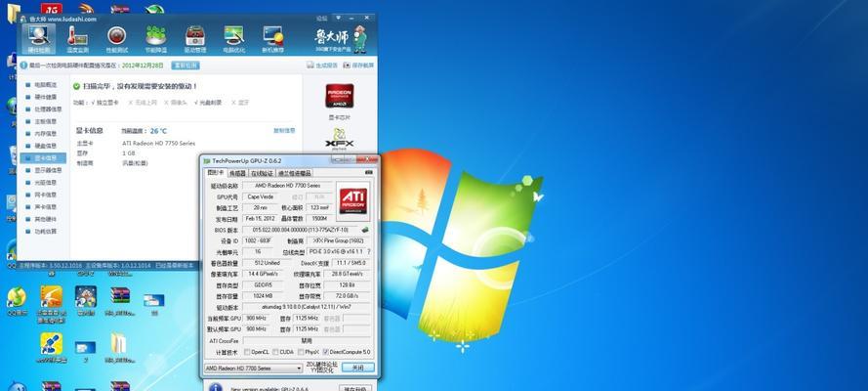Click the 1024 MB memory size field
The image size is (868, 391).
click(263, 296)
